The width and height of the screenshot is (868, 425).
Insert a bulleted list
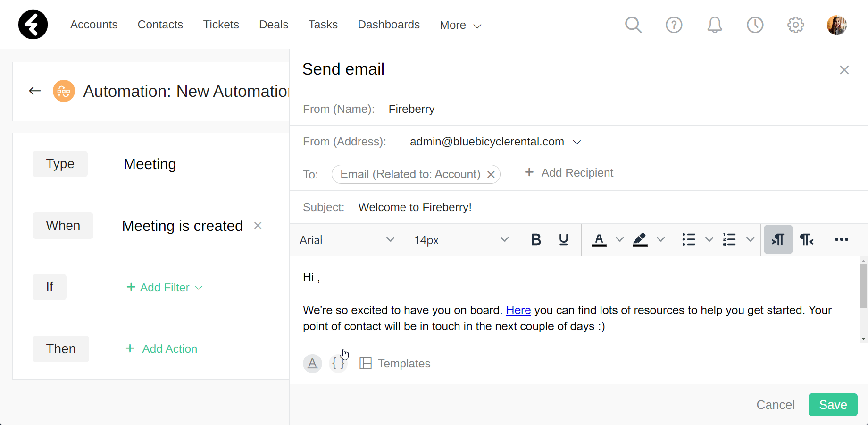(689, 240)
